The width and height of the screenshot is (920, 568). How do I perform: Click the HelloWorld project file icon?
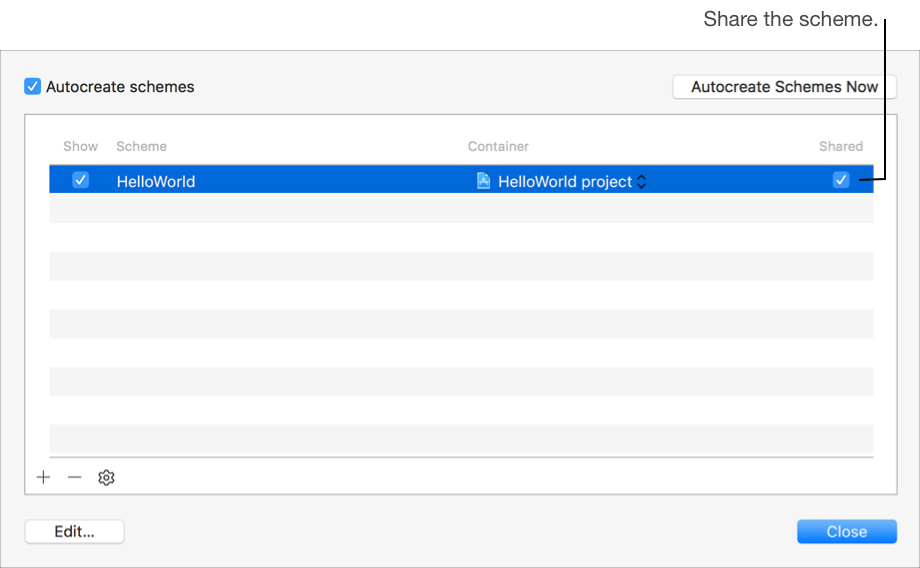(483, 181)
